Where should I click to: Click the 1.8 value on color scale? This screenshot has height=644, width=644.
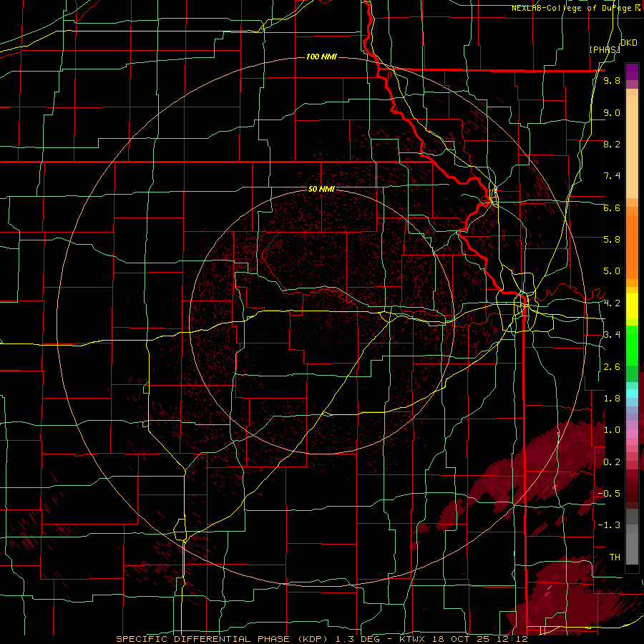[612, 399]
